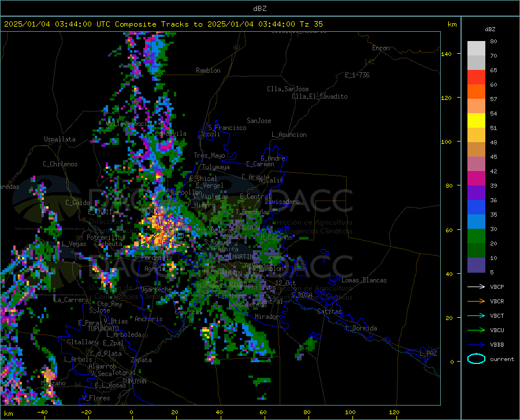This screenshot has height=420, width=520.
Task: Click the Tres_Mayo map label
Action: [209, 155]
